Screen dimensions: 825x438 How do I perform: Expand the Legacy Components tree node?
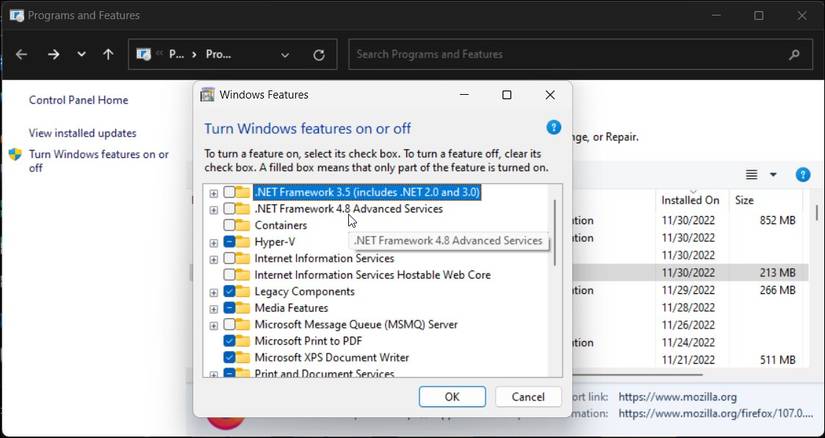(x=214, y=292)
